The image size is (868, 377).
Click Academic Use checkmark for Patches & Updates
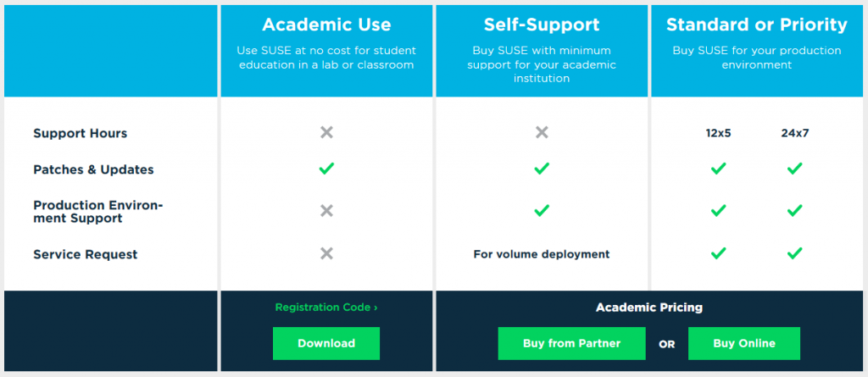click(x=326, y=169)
